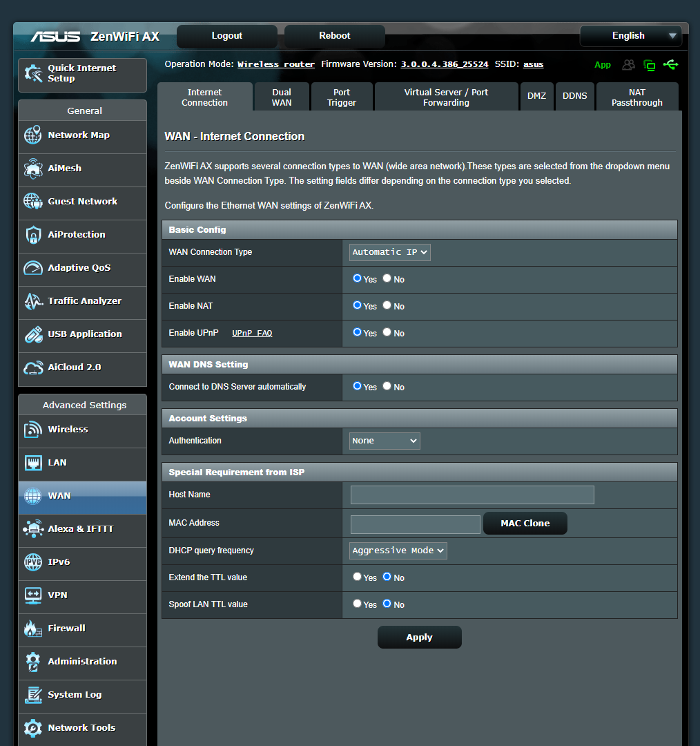The width and height of the screenshot is (700, 746).
Task: Set Enable UPnP to Yes
Action: 357,332
